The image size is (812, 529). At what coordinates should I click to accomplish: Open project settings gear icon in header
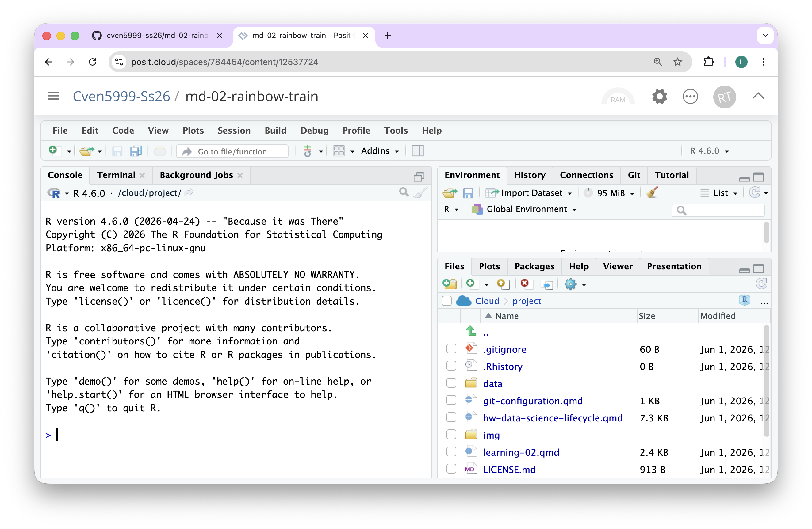point(660,97)
